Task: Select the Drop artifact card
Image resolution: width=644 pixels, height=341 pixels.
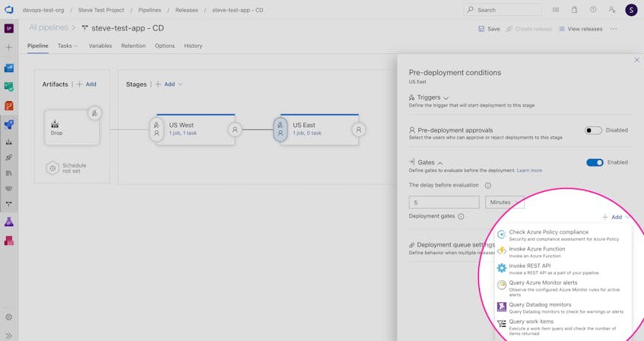Action: [x=71, y=128]
